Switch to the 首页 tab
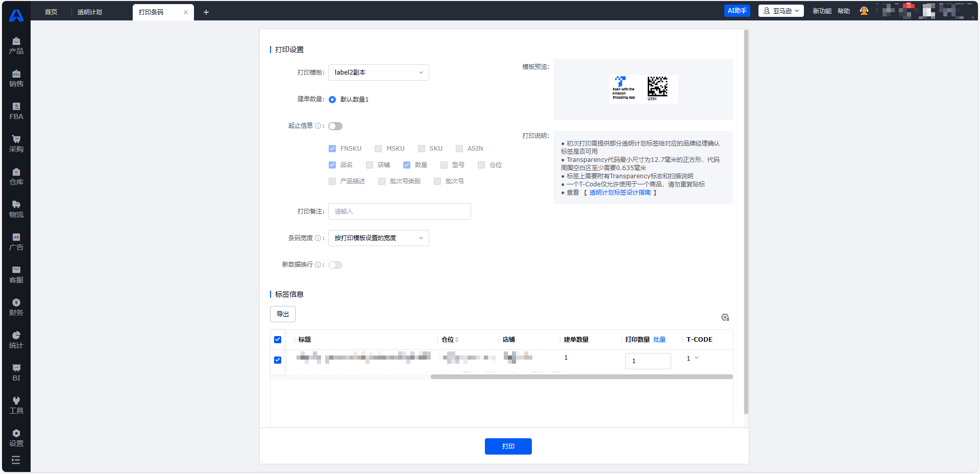The image size is (980, 474). tap(51, 12)
